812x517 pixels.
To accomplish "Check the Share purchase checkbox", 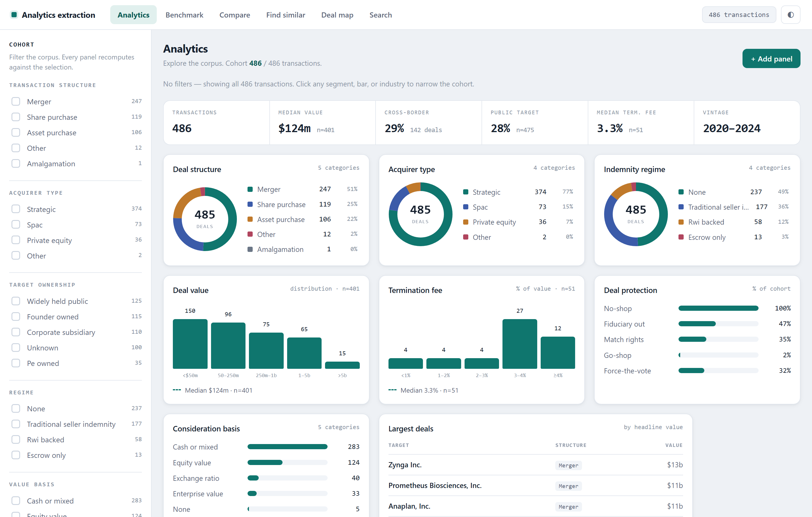I will tap(16, 117).
